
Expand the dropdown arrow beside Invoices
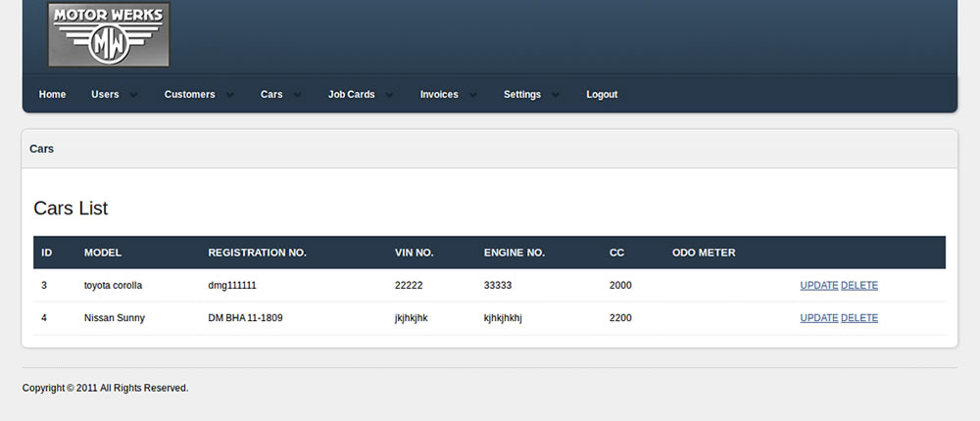pos(473,96)
